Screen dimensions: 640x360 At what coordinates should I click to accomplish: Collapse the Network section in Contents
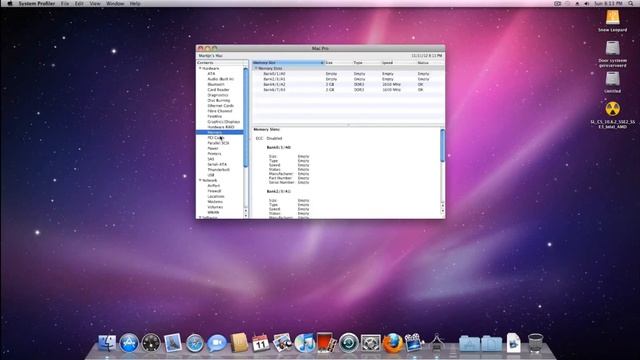coord(200,180)
